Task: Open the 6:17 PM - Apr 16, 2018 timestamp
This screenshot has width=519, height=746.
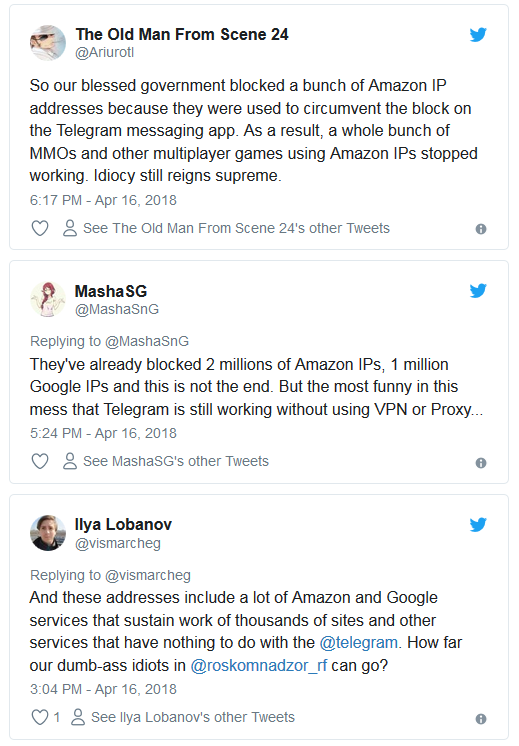Action: pyautogui.click(x=103, y=200)
